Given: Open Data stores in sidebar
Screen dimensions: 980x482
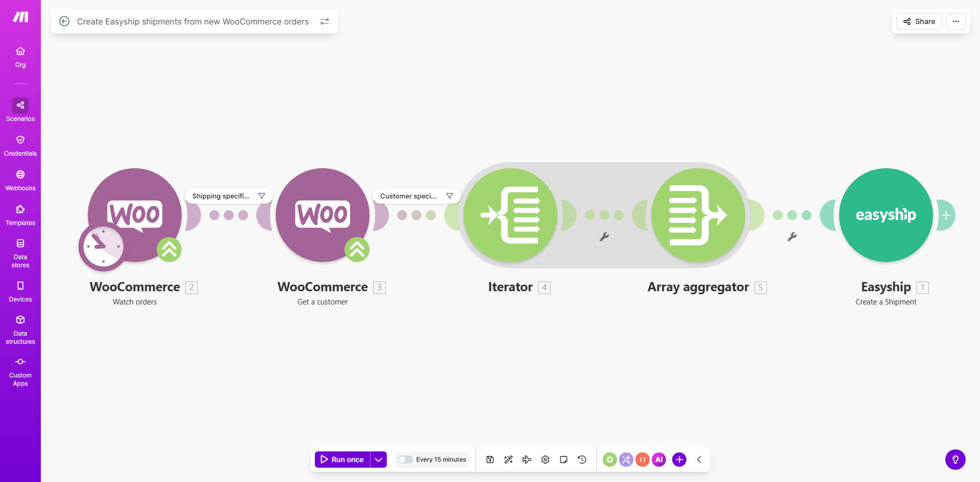Looking at the screenshot, I should coord(20,253).
